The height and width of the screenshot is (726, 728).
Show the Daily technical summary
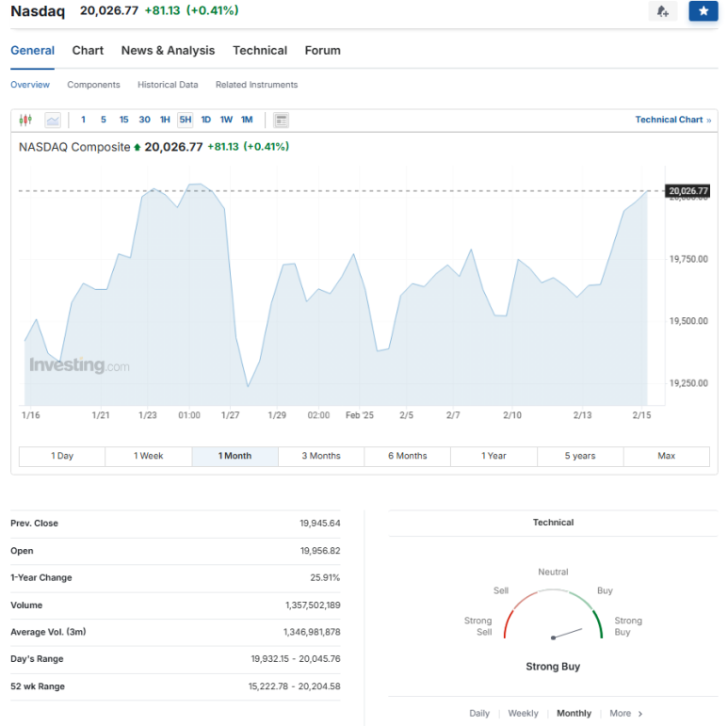pos(479,713)
